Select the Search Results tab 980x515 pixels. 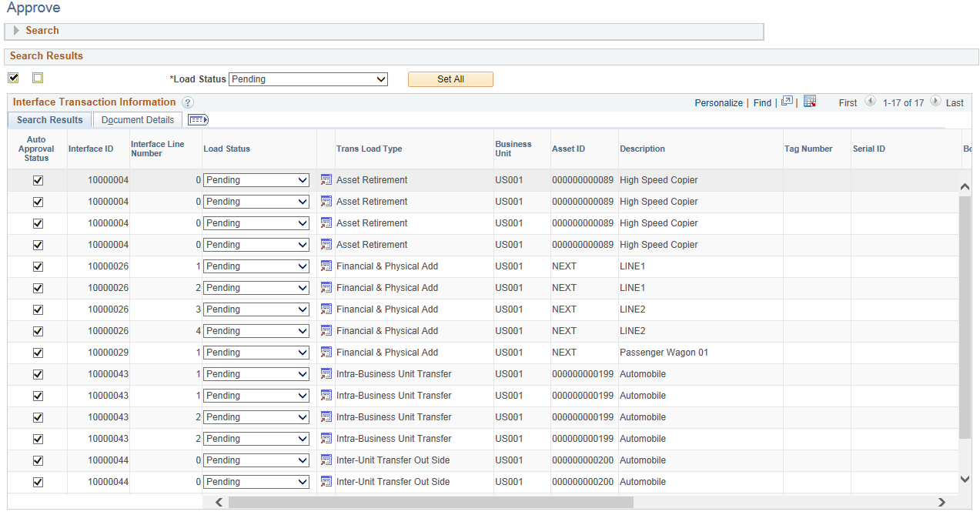tap(50, 120)
